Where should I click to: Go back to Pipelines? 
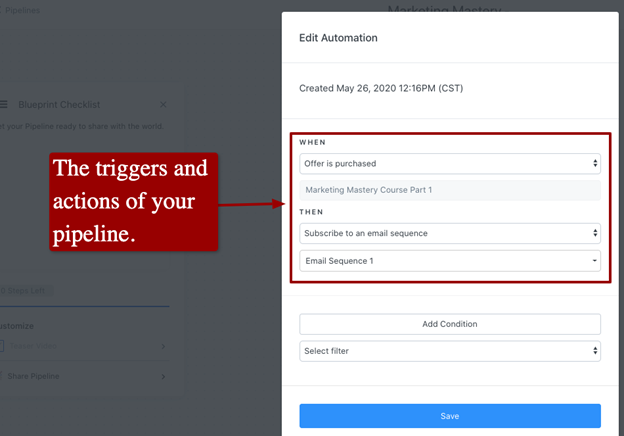tap(20, 10)
